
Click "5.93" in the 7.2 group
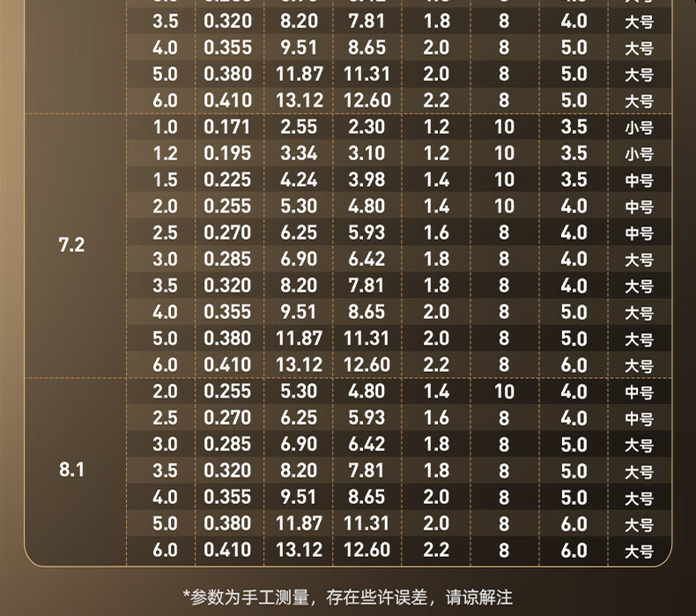[367, 233]
